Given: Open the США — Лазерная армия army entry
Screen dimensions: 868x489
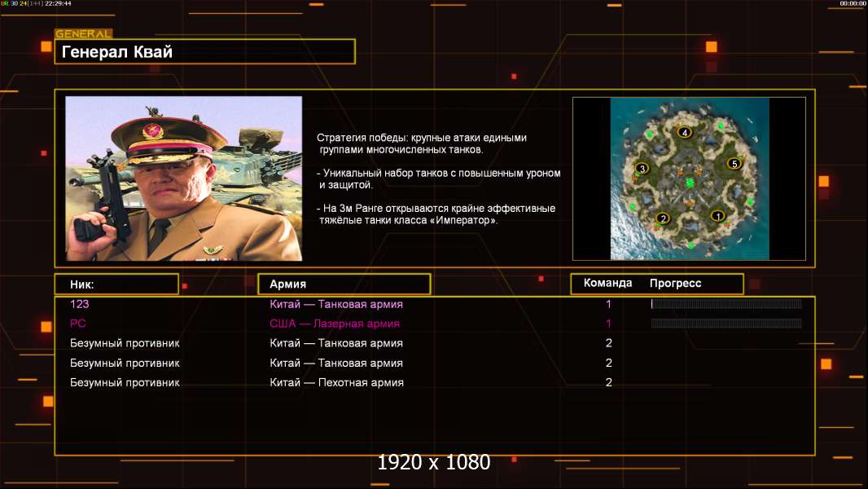Looking at the screenshot, I should click(x=335, y=324).
